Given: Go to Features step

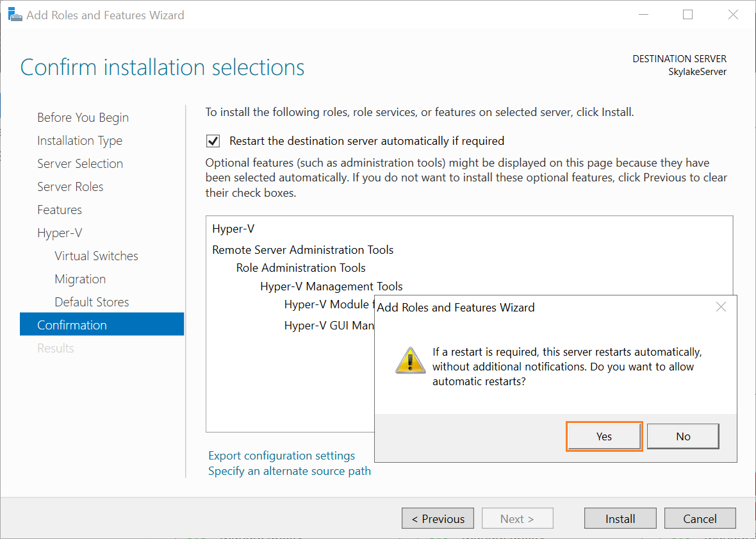Looking at the screenshot, I should point(60,210).
